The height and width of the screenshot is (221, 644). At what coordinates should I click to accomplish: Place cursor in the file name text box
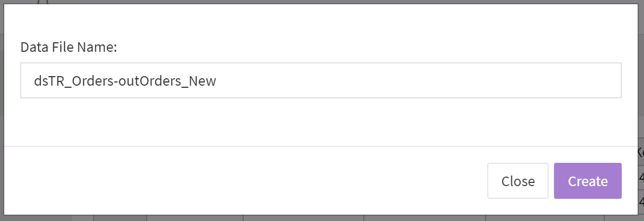[320, 80]
